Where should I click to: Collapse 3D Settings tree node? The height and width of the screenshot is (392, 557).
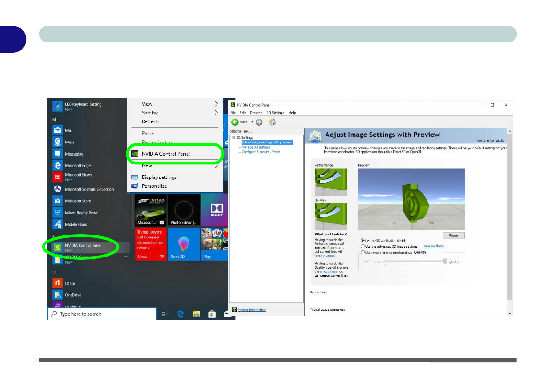pyautogui.click(x=233, y=138)
